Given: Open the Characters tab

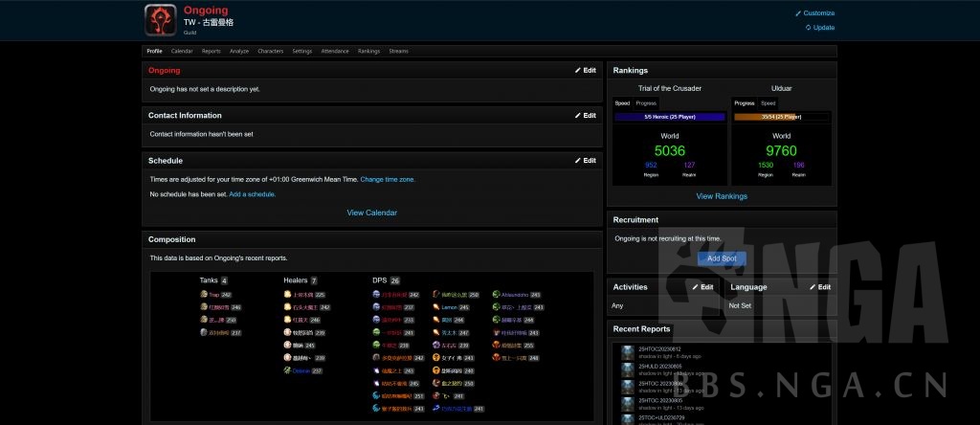Looking at the screenshot, I should pos(270,51).
